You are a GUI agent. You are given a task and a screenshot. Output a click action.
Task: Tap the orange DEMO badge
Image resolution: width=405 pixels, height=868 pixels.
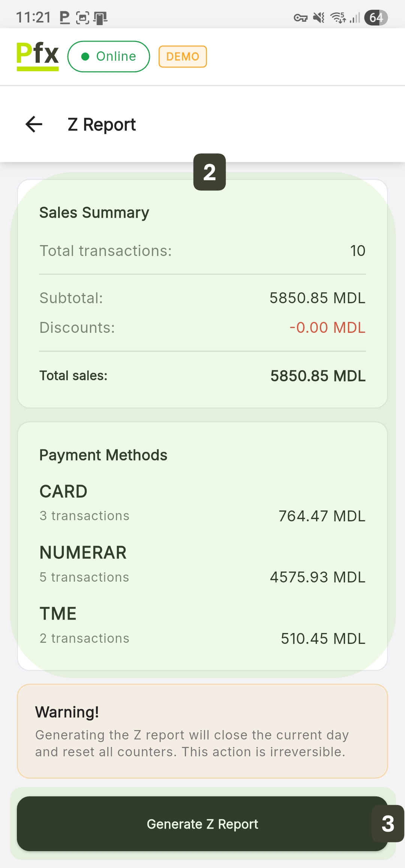[183, 57]
